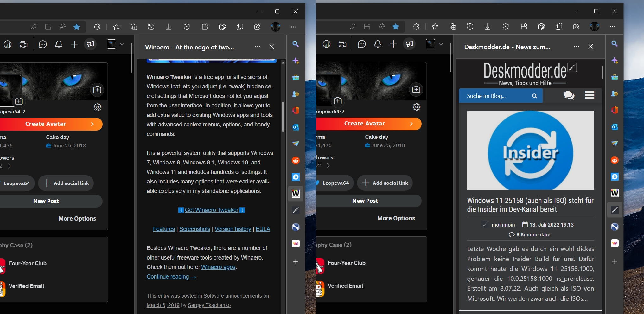Click Add social link in right window
Viewport: 644px width, 314px height.
pos(385,183)
